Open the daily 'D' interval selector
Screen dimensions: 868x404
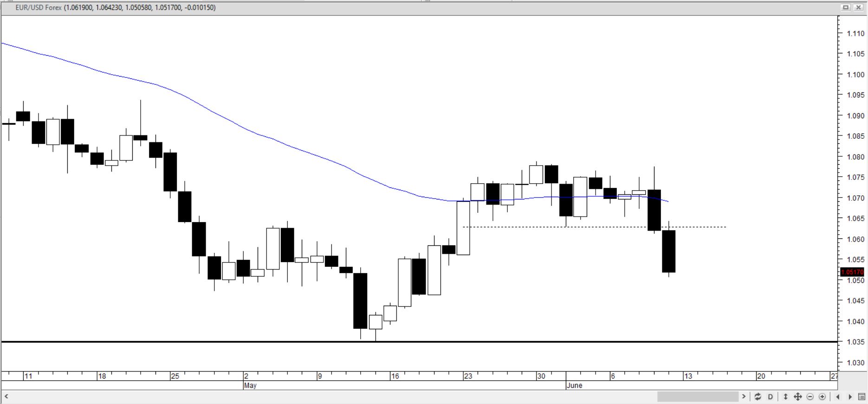click(x=771, y=397)
